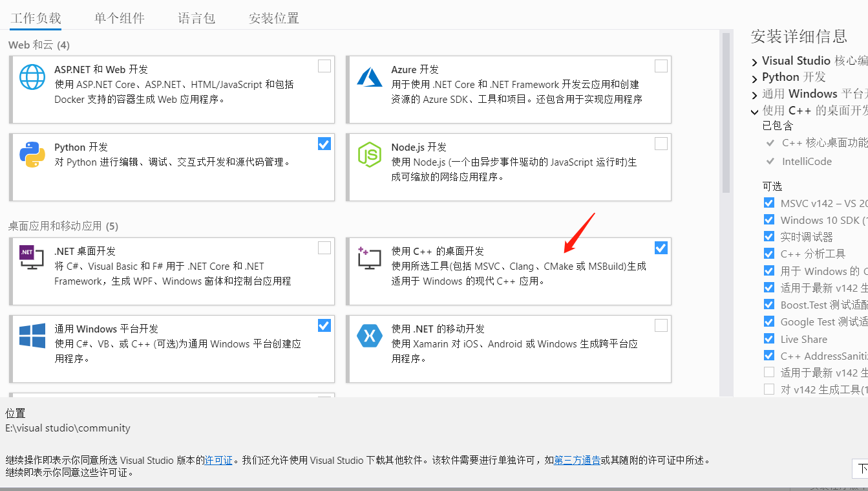The image size is (868, 491).
Task: Enable the .NET 桌面开发 workload checkbox
Action: pyautogui.click(x=324, y=248)
